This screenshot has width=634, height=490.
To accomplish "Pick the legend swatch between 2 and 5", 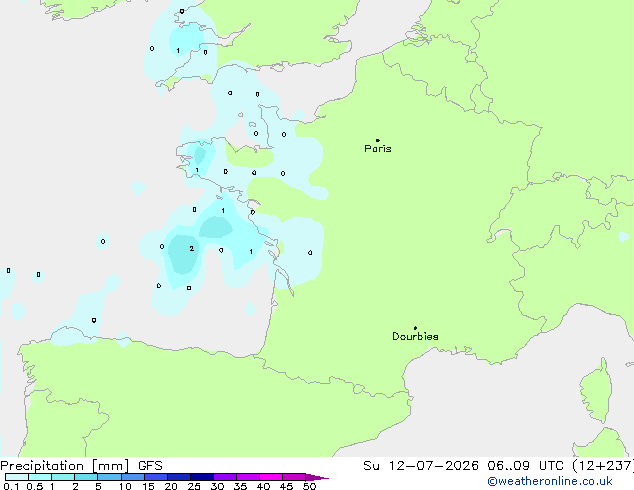I will (x=86, y=477).
